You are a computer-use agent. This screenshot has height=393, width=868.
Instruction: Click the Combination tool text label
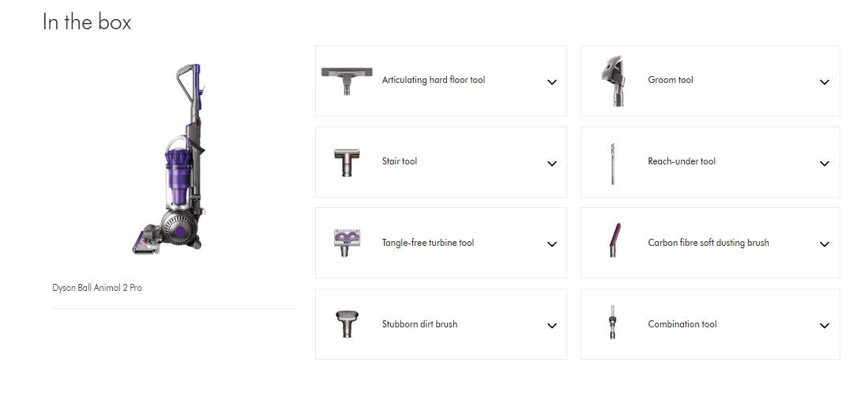tap(682, 324)
